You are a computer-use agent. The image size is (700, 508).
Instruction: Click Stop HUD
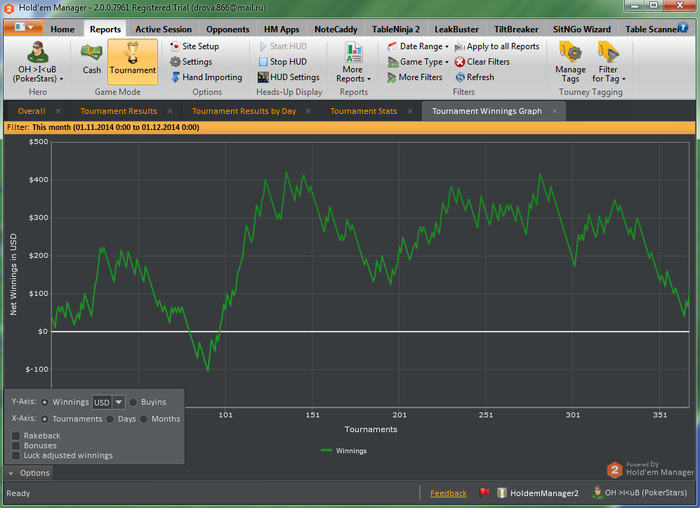coord(283,62)
